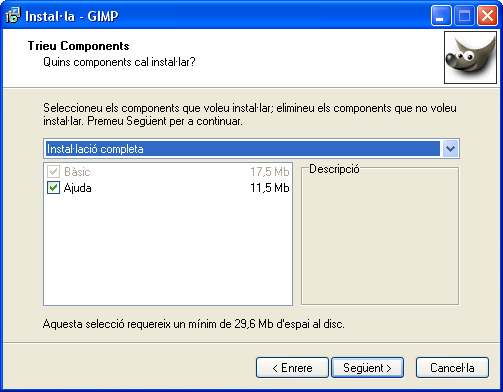The image size is (503, 392).
Task: Click the 17,5 Mb size of Bàsic
Action: [x=270, y=172]
